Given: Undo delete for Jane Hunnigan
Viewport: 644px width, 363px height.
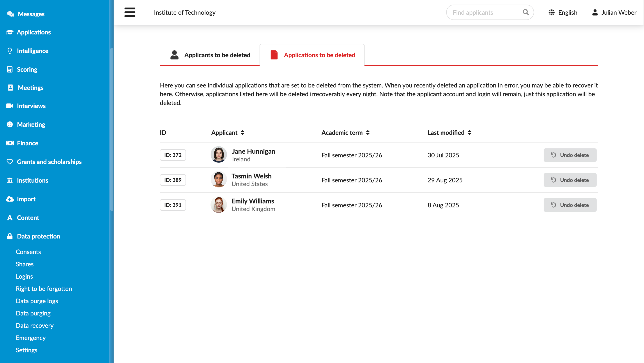Looking at the screenshot, I should pyautogui.click(x=570, y=155).
